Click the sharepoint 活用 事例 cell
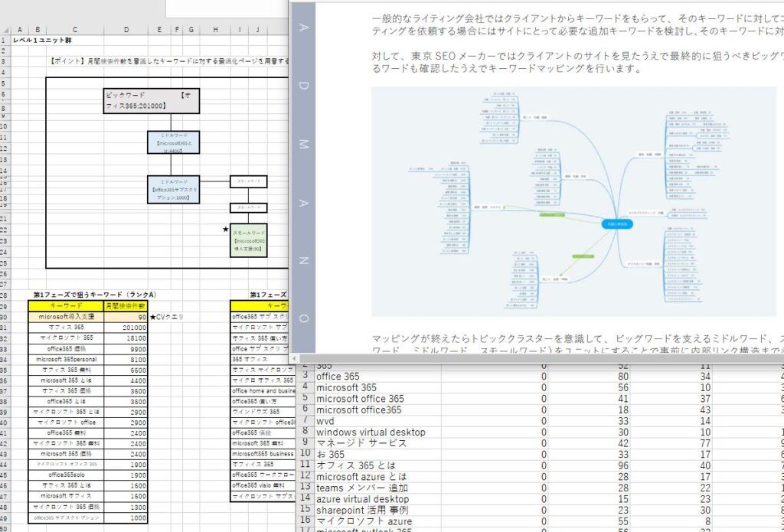Screen dimensions: 784x532 [377, 510]
